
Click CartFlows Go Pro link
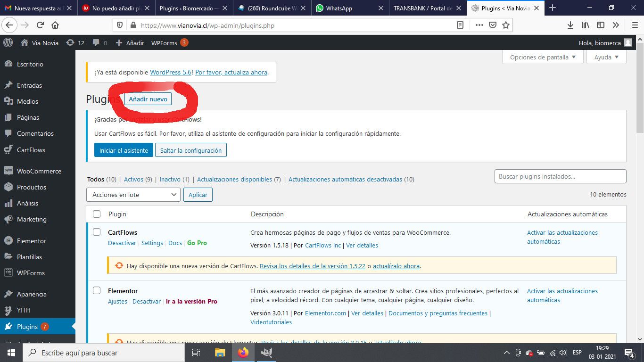pyautogui.click(x=197, y=243)
